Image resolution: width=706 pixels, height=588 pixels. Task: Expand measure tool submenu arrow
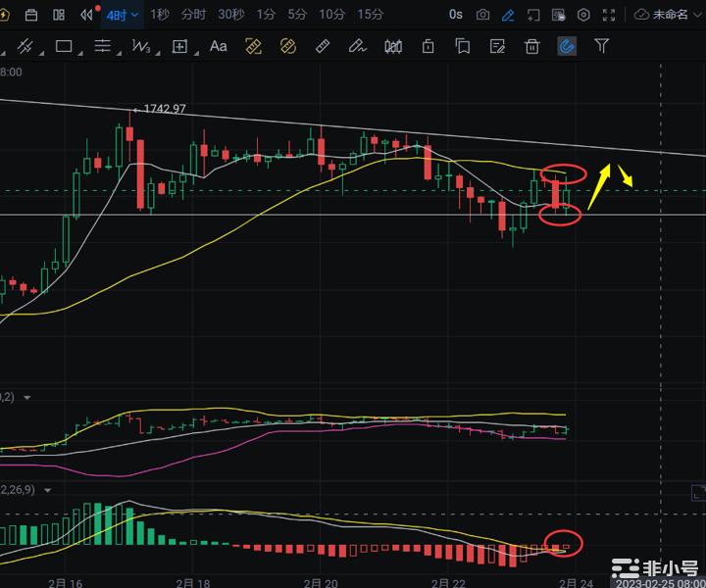[197, 54]
